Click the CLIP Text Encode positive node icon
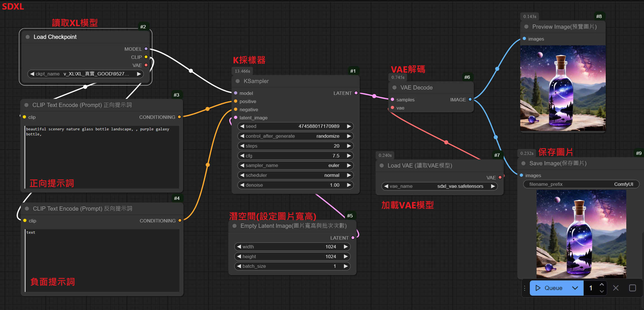 click(26, 104)
